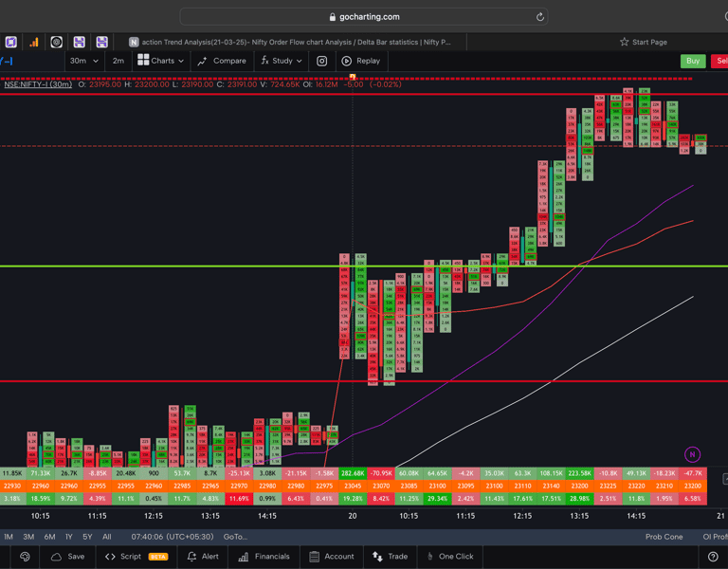The image size is (728, 569).
Task: Open Compare symbols tool
Action: 222,61
